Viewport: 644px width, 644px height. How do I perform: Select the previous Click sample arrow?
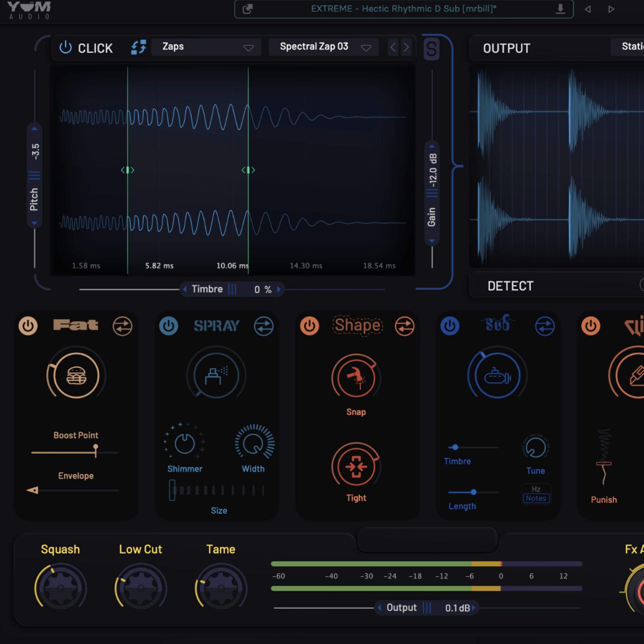pos(393,47)
